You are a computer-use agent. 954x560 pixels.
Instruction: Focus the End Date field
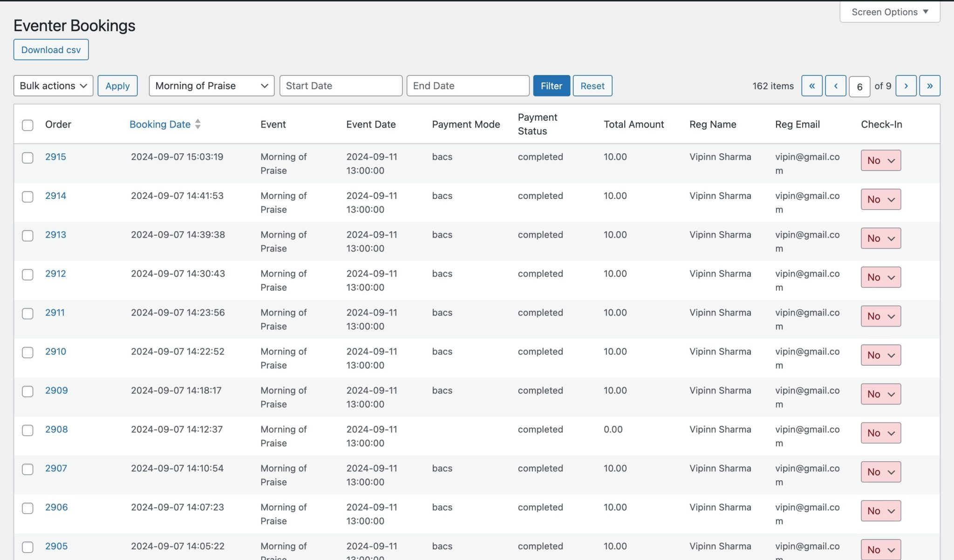pos(468,86)
